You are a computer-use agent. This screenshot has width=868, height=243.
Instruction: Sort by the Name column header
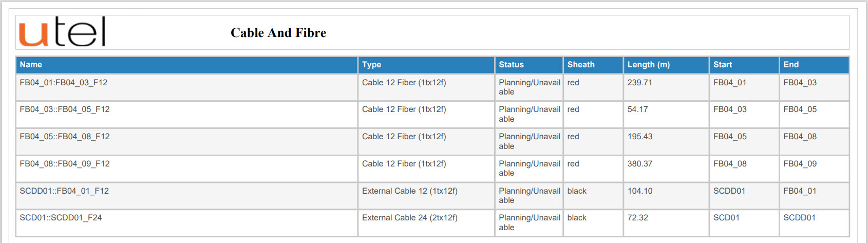31,65
